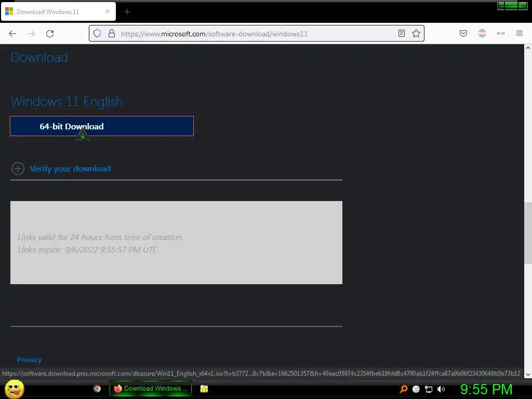Click the 9:55 PM clock
The image size is (532, 399).
tap(486, 389)
